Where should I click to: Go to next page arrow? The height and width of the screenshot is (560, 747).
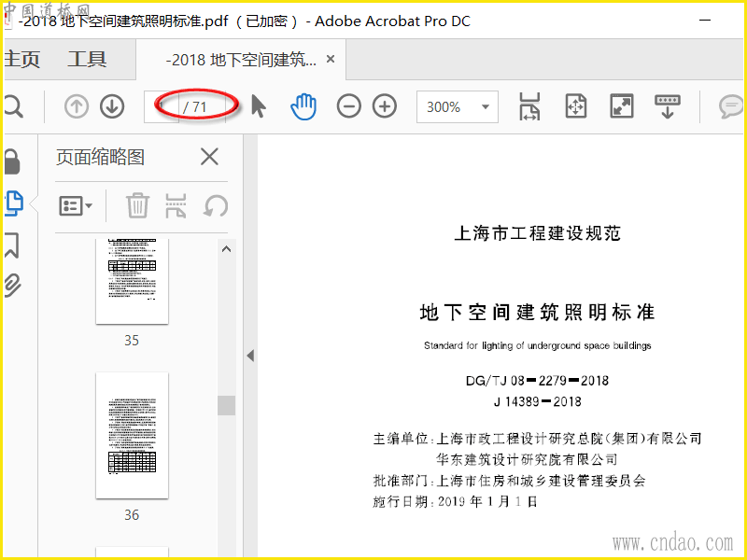(112, 106)
